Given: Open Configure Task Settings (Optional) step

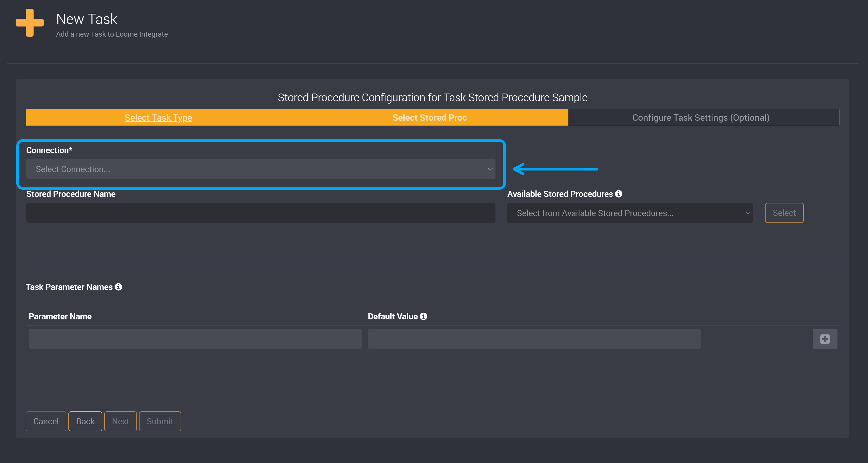Looking at the screenshot, I should (x=701, y=117).
